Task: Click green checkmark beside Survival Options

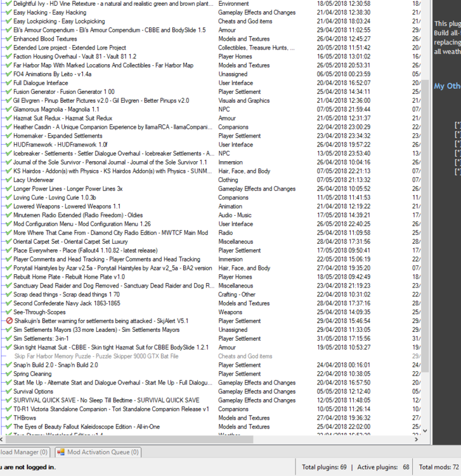Action: pos(9,391)
